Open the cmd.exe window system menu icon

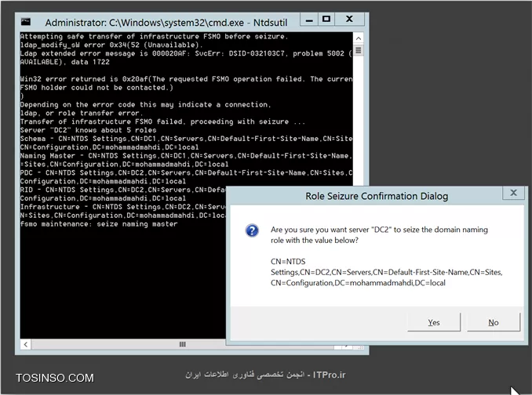coord(26,22)
